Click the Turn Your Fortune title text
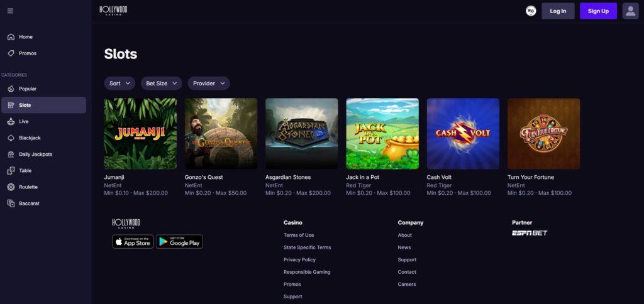 click(531, 177)
